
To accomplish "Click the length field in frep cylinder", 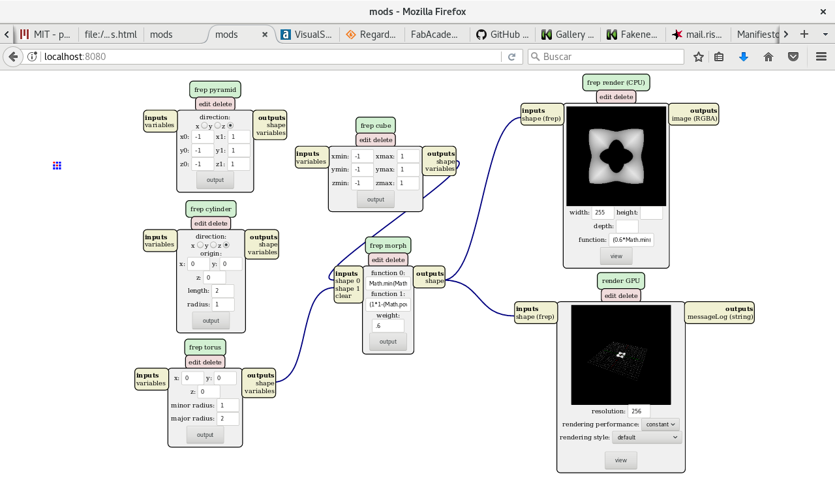I will 223,291.
